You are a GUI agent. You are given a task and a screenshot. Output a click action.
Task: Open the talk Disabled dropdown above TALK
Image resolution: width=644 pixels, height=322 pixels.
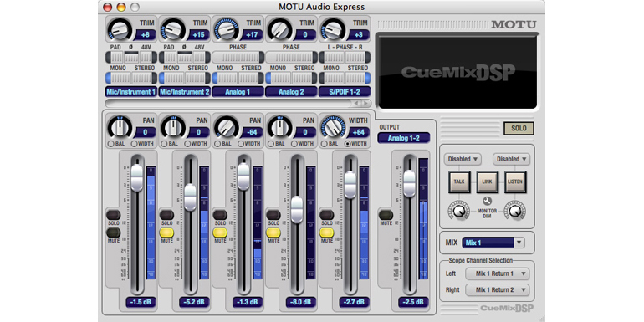pyautogui.click(x=463, y=159)
